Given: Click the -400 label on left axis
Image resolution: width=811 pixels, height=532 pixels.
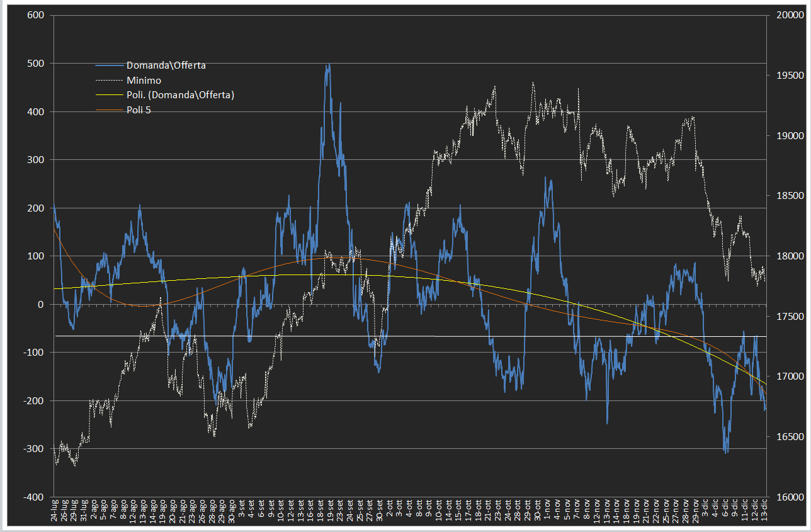Looking at the screenshot, I should pyautogui.click(x=33, y=497).
